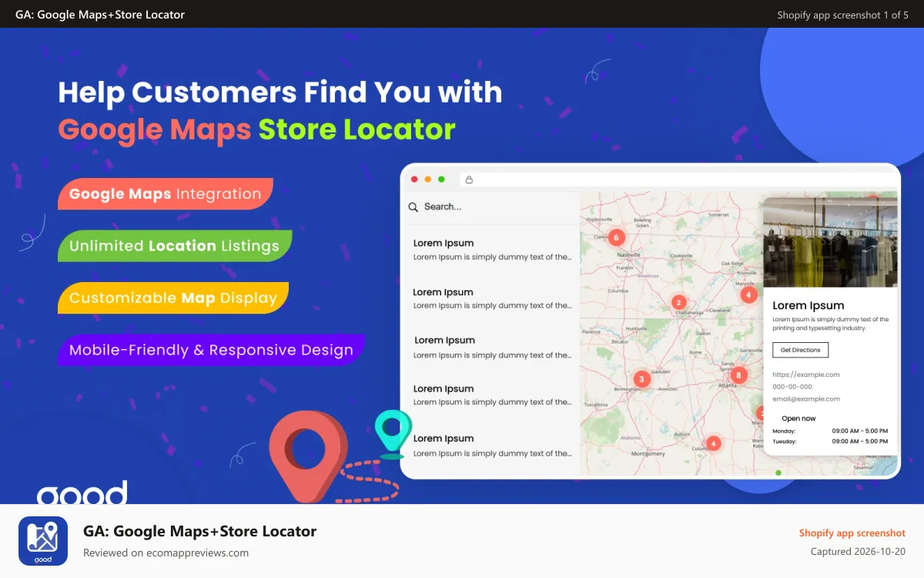Open the https://example.com link
This screenshot has height=578, width=924.
806,375
